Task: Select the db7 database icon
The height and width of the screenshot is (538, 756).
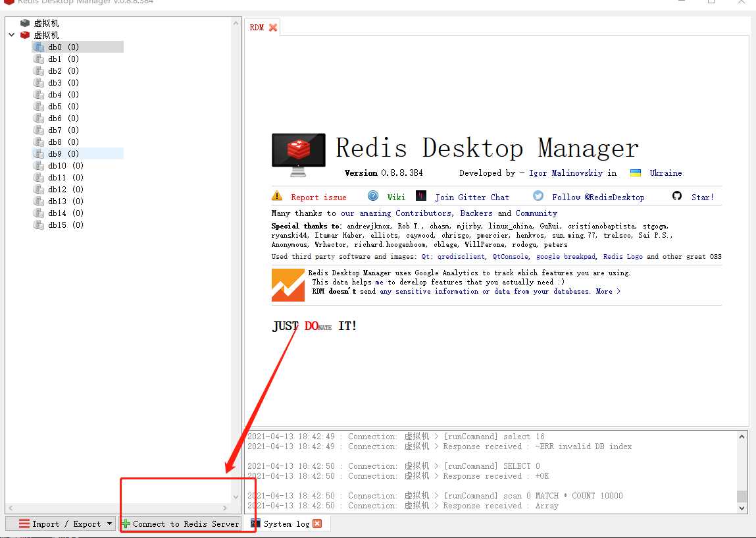Action: click(x=39, y=130)
